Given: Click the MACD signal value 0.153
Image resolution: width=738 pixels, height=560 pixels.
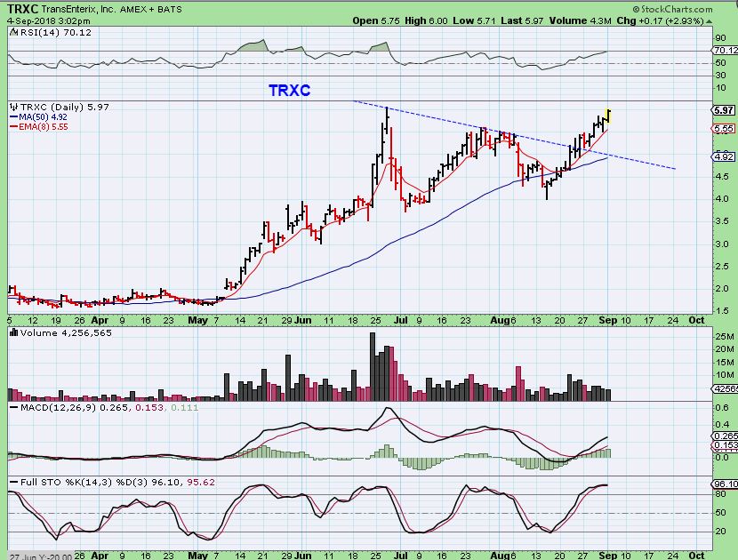Looking at the screenshot, I should (149, 407).
